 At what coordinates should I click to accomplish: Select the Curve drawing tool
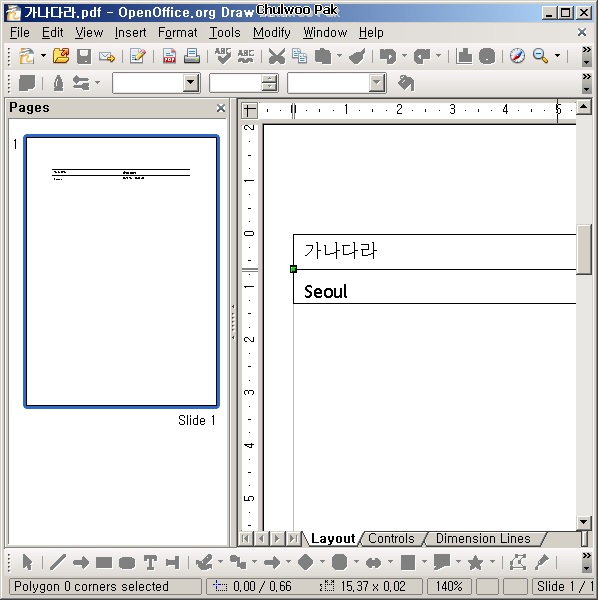(x=204, y=562)
